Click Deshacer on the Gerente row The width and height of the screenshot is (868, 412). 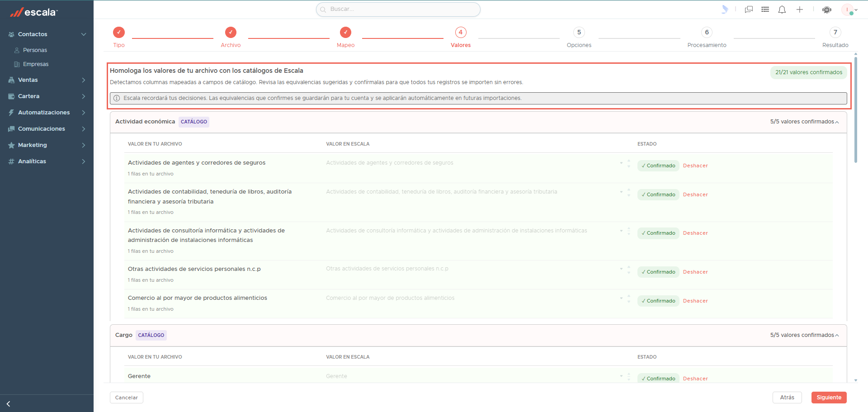click(695, 379)
